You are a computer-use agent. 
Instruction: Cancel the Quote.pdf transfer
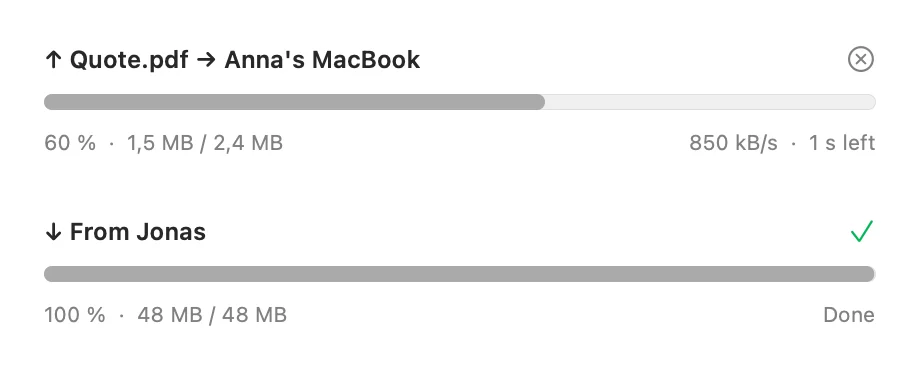[861, 59]
